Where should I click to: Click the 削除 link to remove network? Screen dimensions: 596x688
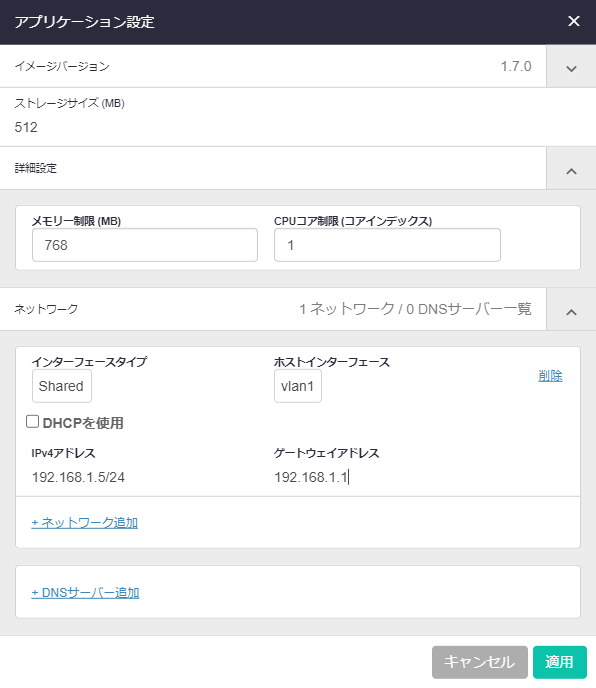click(x=550, y=376)
